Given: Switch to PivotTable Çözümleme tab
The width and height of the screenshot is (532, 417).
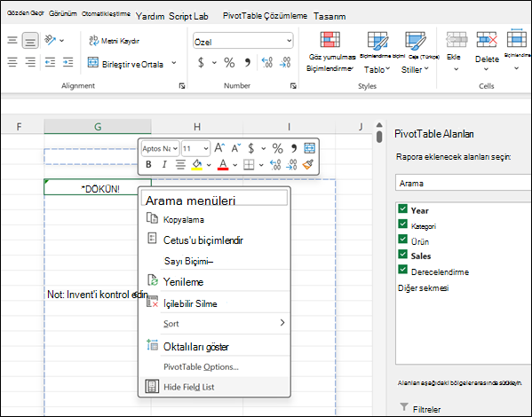Looking at the screenshot, I should 265,16.
